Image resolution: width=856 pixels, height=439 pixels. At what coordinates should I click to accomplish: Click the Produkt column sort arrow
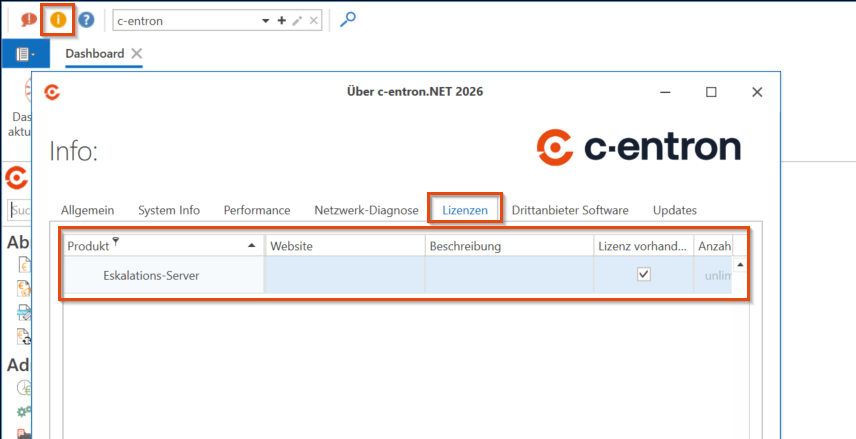tap(252, 246)
